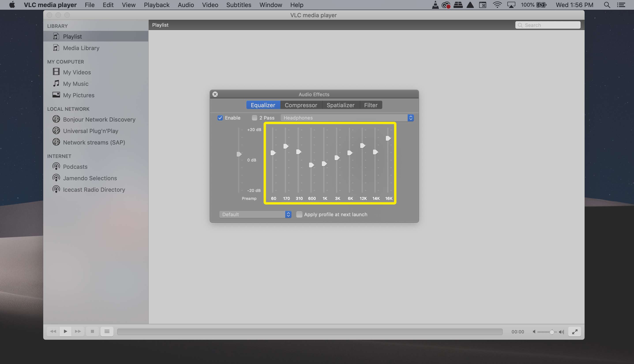The image size is (634, 364).
Task: Click the 1K band slider handle
Action: pos(324,163)
